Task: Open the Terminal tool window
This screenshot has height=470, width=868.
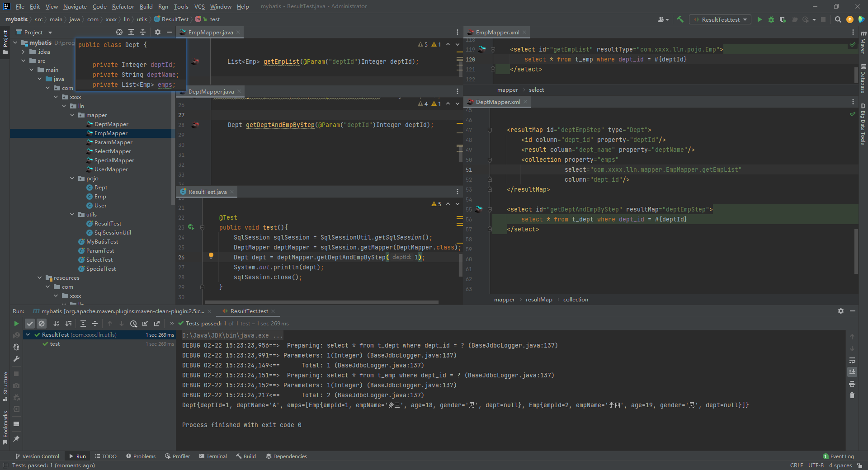Action: tap(213, 456)
